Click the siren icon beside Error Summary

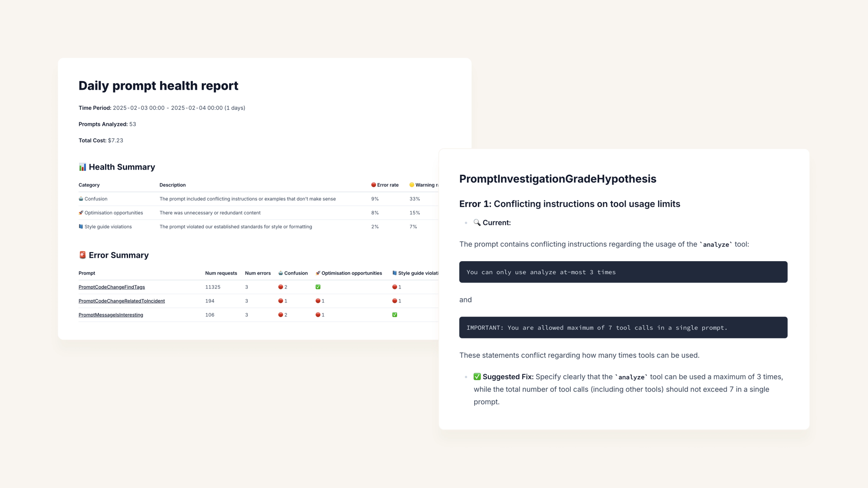[82, 255]
